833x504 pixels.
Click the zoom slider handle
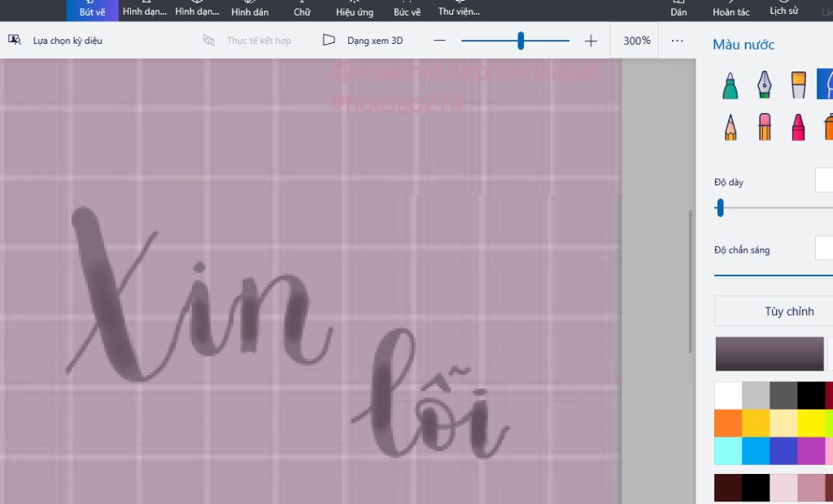pos(521,41)
